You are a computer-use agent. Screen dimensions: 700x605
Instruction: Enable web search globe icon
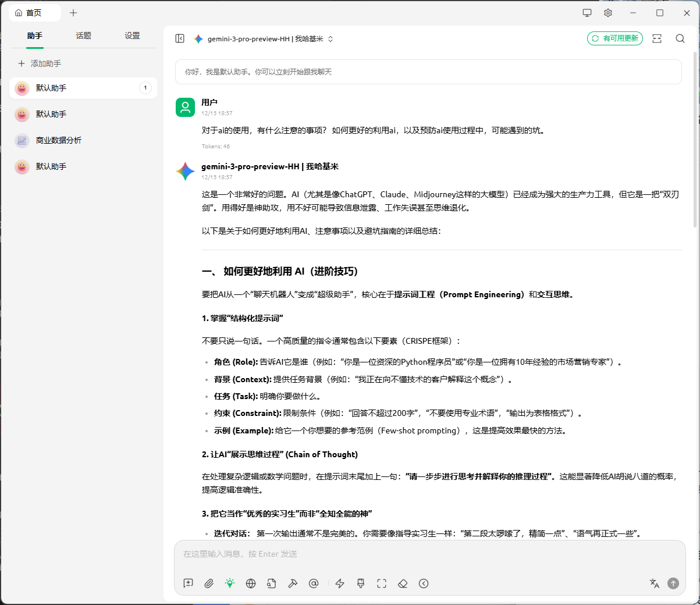click(251, 583)
